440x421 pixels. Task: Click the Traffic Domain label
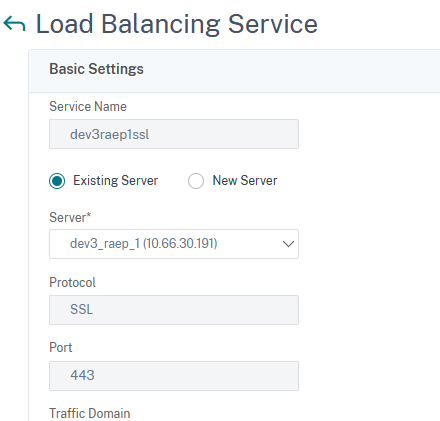90,413
